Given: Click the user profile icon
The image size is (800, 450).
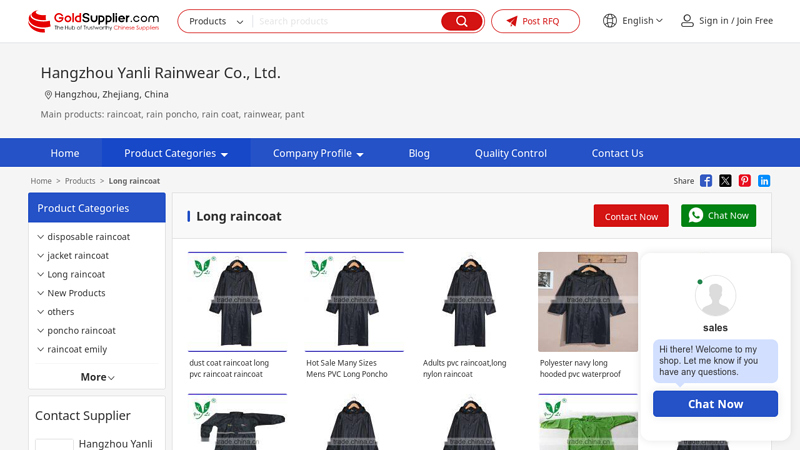Looking at the screenshot, I should pos(687,21).
